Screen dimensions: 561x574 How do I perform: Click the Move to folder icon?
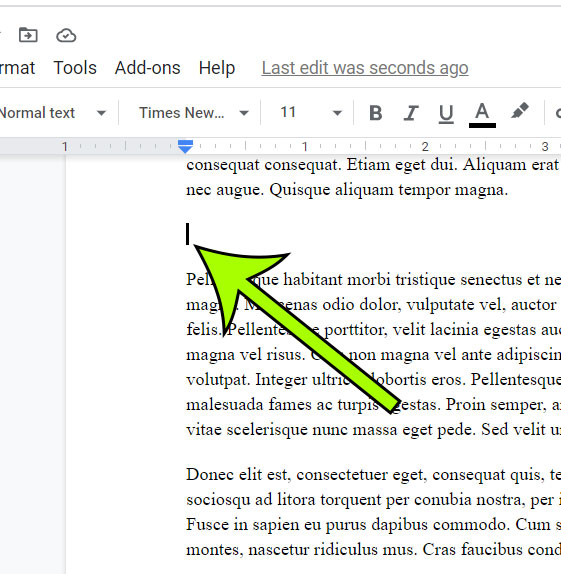point(28,35)
